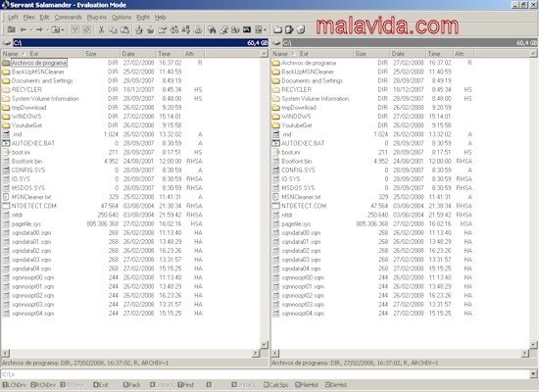
Task: Click the Cut scissors toolbar icon
Action: point(101,30)
